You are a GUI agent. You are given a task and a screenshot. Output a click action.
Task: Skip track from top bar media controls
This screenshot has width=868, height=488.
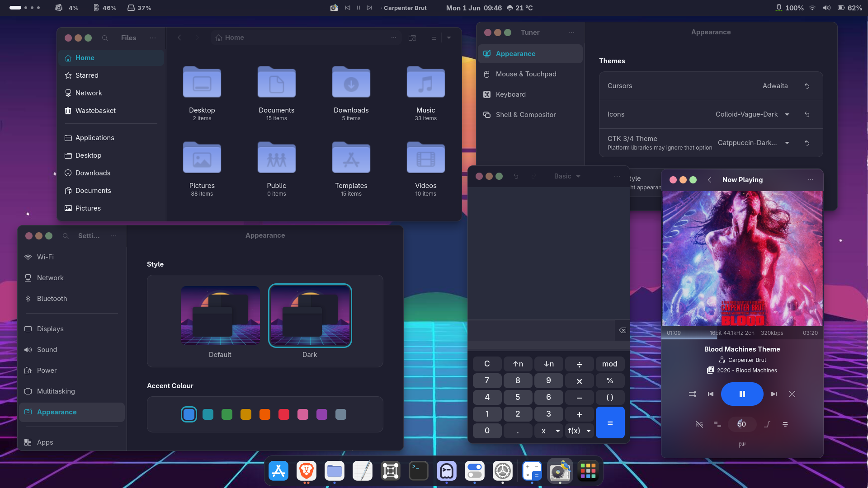coord(369,8)
